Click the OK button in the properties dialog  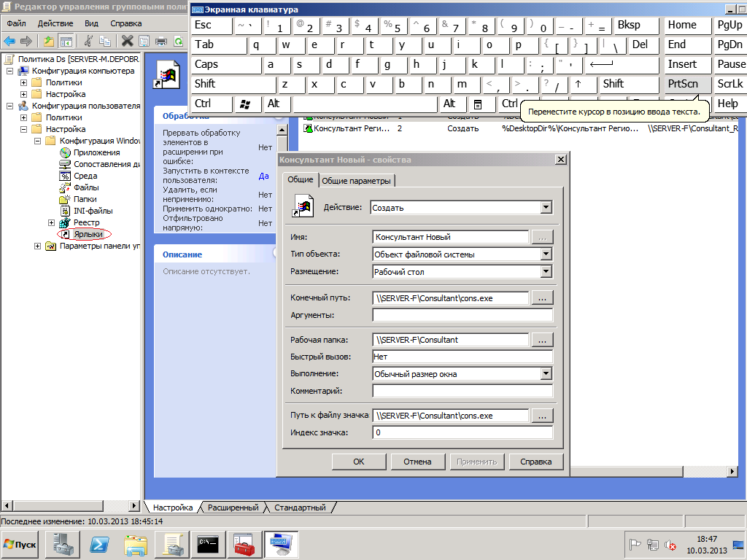pos(358,462)
